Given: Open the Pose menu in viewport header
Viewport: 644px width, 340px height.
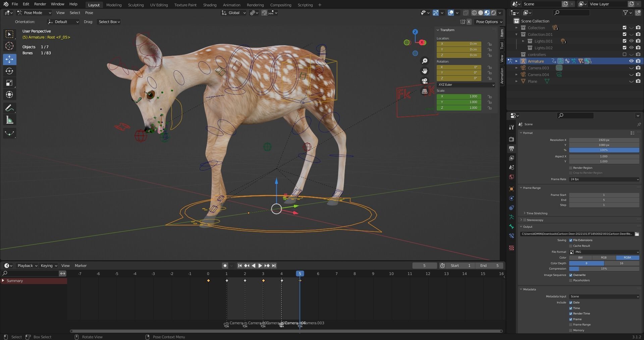Looking at the screenshot, I should pyautogui.click(x=89, y=13).
